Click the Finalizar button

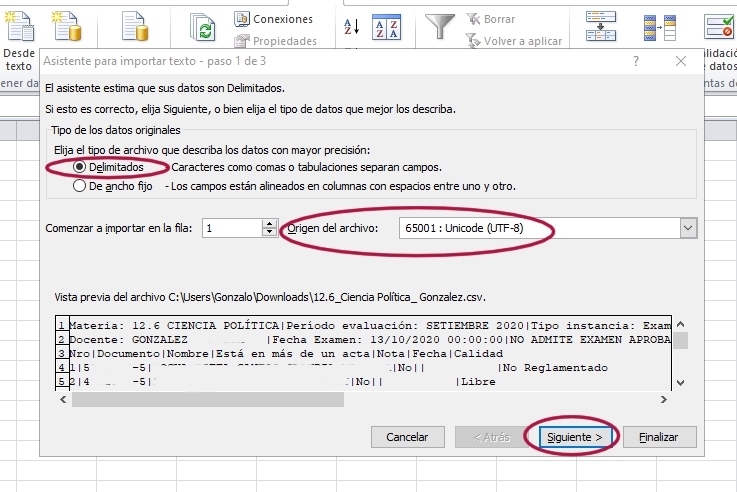pos(659,438)
